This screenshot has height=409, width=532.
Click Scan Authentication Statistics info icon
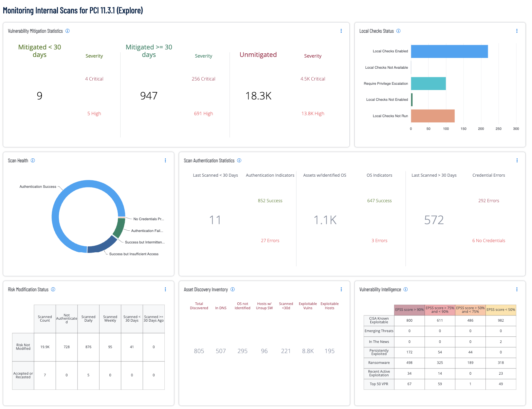click(x=239, y=161)
